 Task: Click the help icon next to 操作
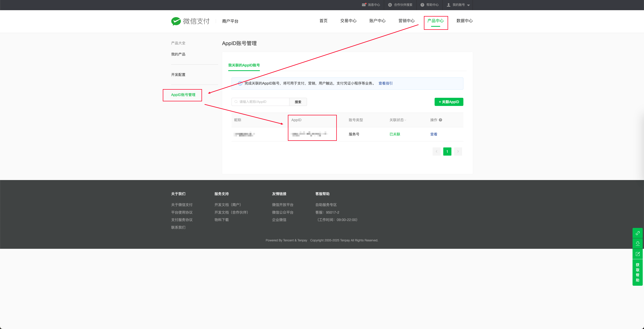tap(440, 120)
